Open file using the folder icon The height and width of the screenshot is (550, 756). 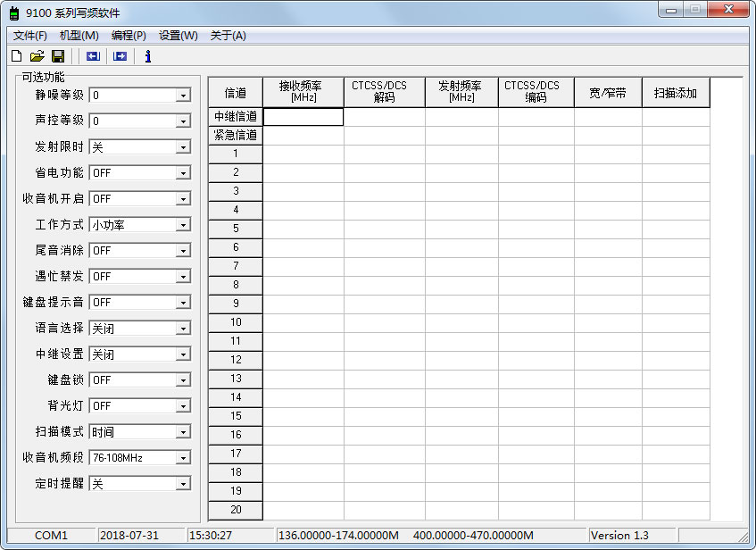pos(37,56)
